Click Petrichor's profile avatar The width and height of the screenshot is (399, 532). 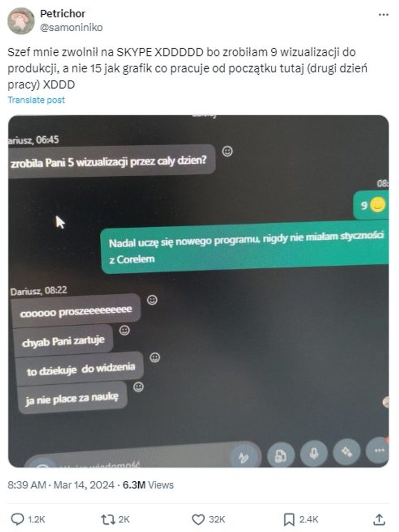tap(21, 21)
